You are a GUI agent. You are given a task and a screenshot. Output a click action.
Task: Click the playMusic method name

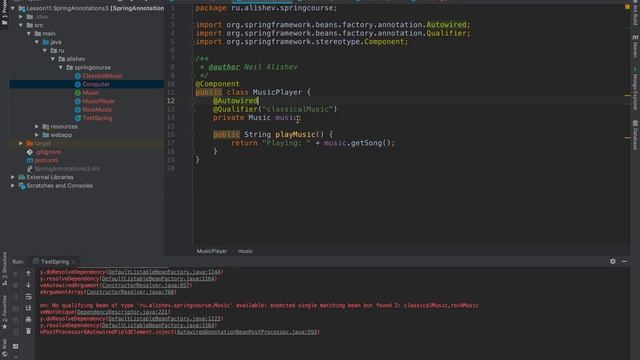[295, 134]
